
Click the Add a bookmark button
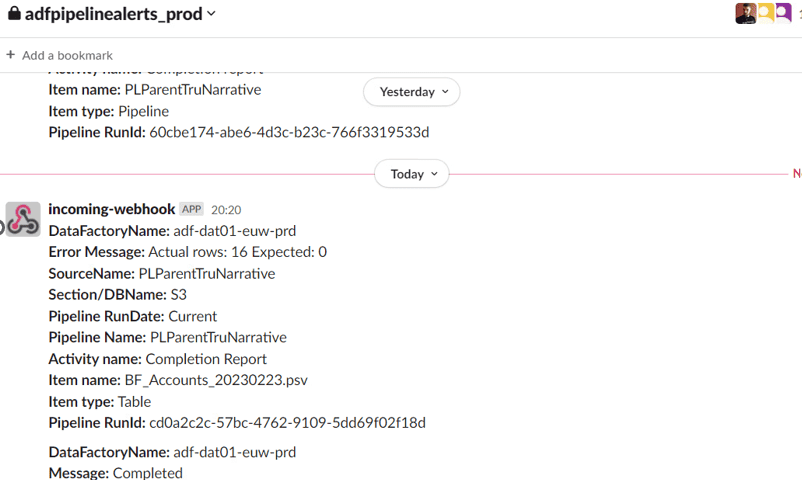click(x=67, y=55)
